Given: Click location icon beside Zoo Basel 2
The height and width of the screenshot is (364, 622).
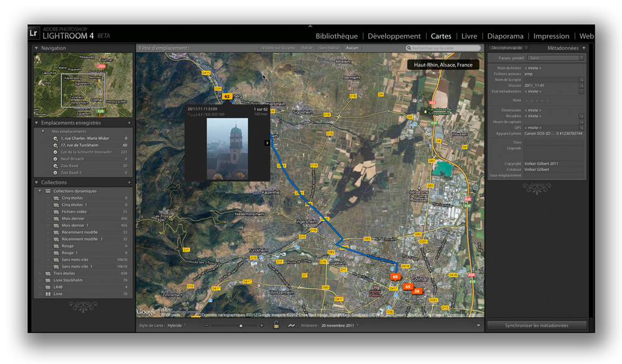Looking at the screenshot, I should click(x=55, y=173).
